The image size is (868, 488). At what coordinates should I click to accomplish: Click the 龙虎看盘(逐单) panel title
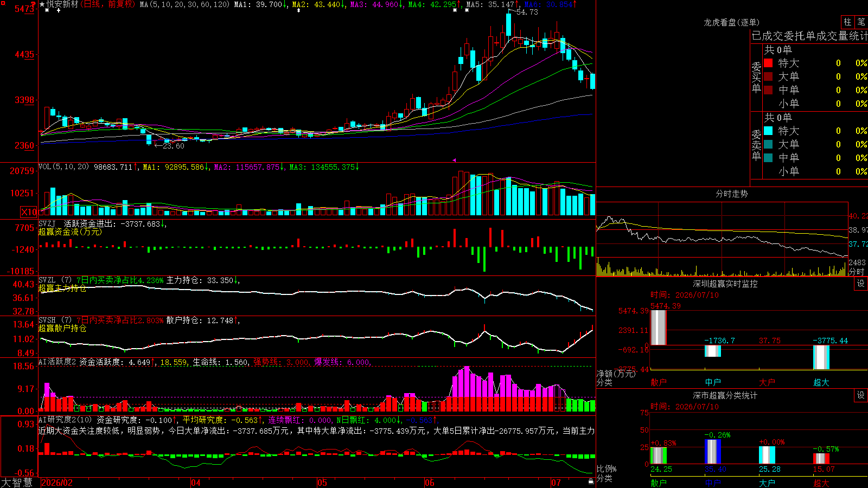(x=731, y=22)
